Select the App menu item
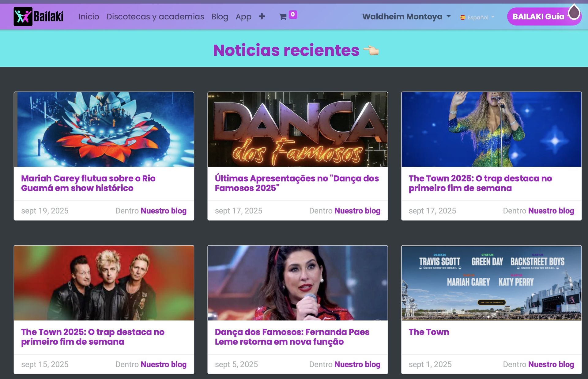This screenshot has width=588, height=379. tap(243, 17)
